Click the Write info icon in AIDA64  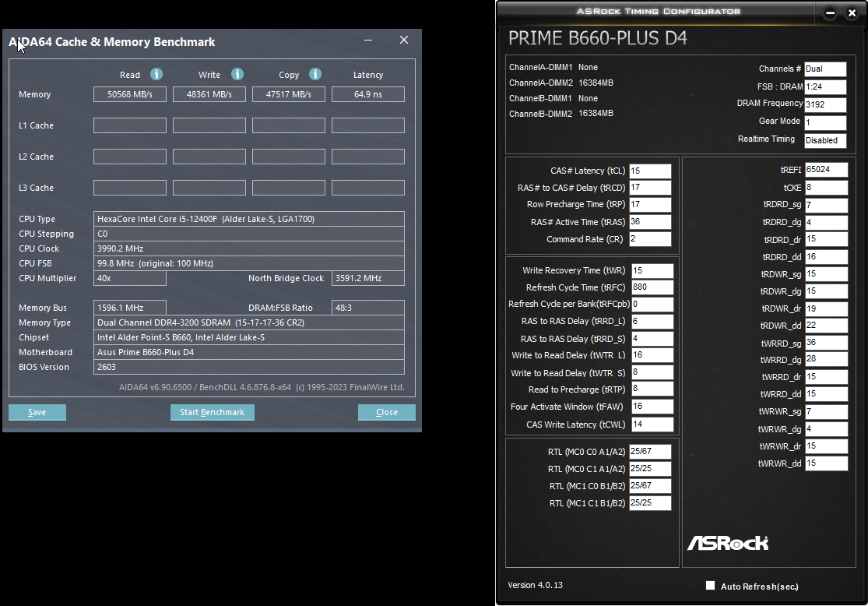237,74
